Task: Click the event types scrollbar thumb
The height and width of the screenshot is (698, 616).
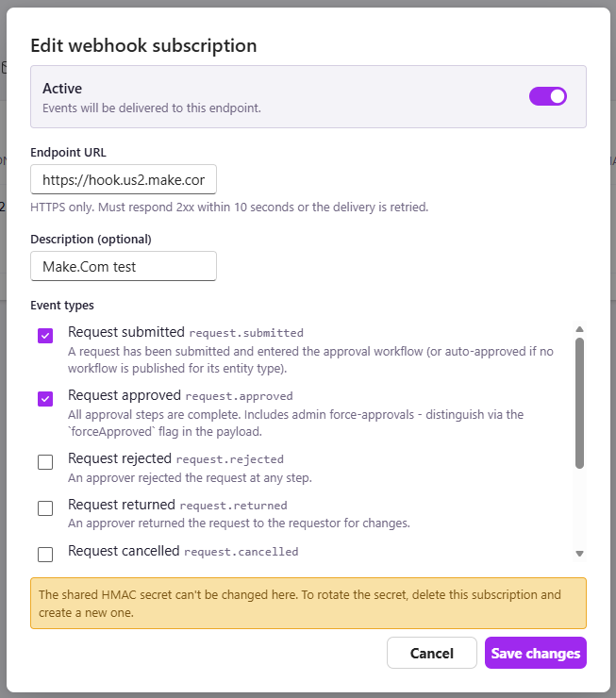Action: coord(579,404)
